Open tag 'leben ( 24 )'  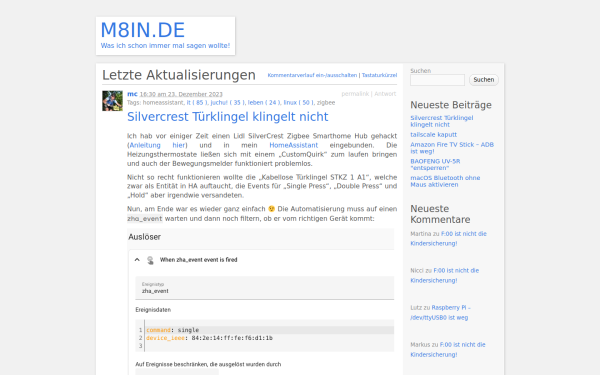click(264, 103)
